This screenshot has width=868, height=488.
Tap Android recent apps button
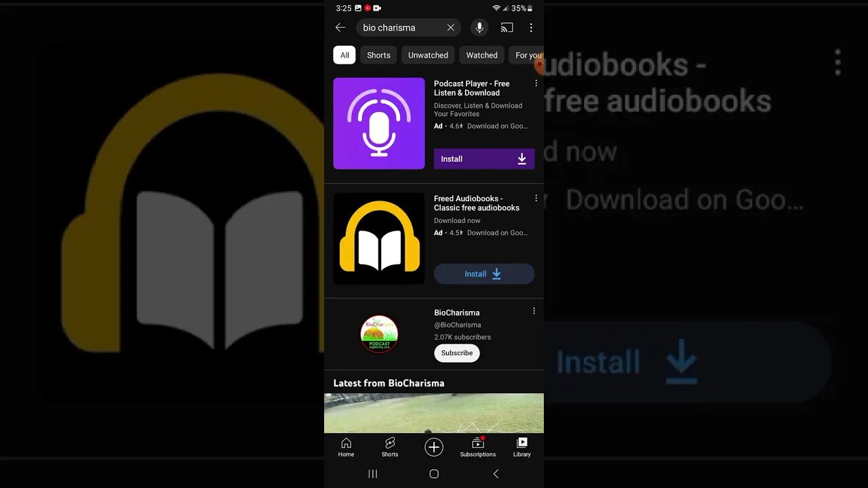(x=372, y=474)
